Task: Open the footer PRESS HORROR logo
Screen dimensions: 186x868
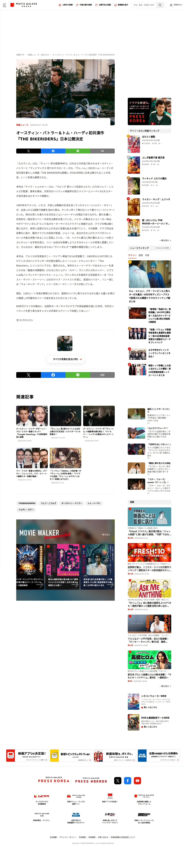Action: click(91, 780)
